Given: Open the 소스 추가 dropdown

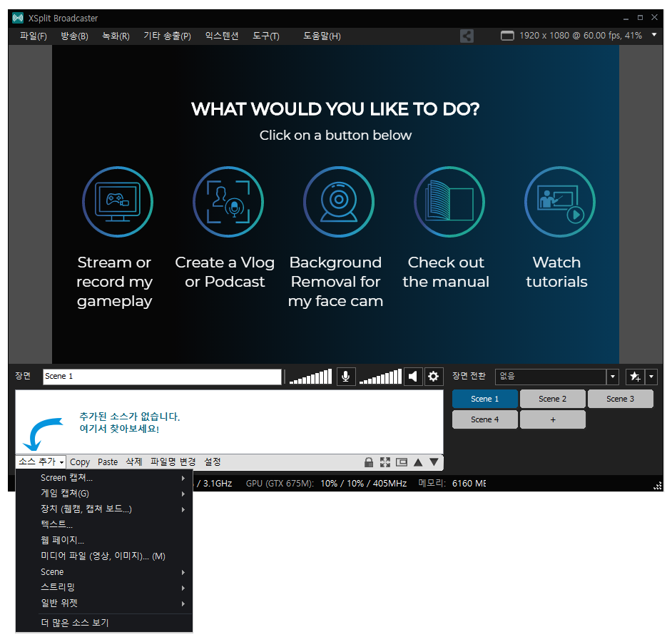Looking at the screenshot, I should coord(41,462).
